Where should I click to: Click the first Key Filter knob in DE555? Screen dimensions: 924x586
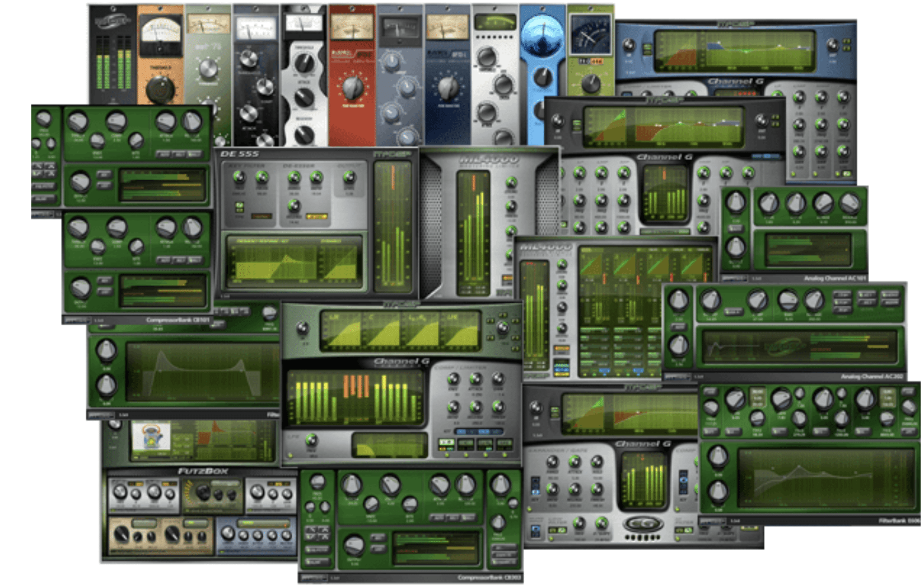coord(239,177)
